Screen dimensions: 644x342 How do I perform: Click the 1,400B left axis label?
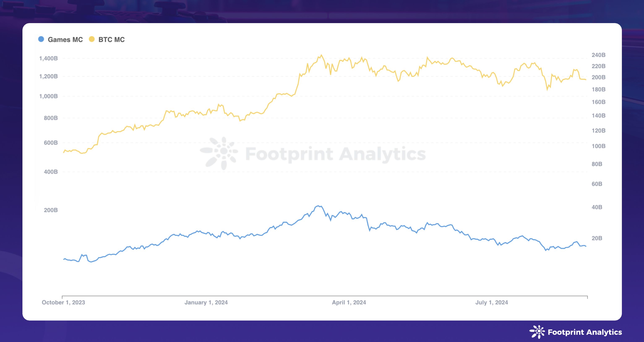(48, 58)
